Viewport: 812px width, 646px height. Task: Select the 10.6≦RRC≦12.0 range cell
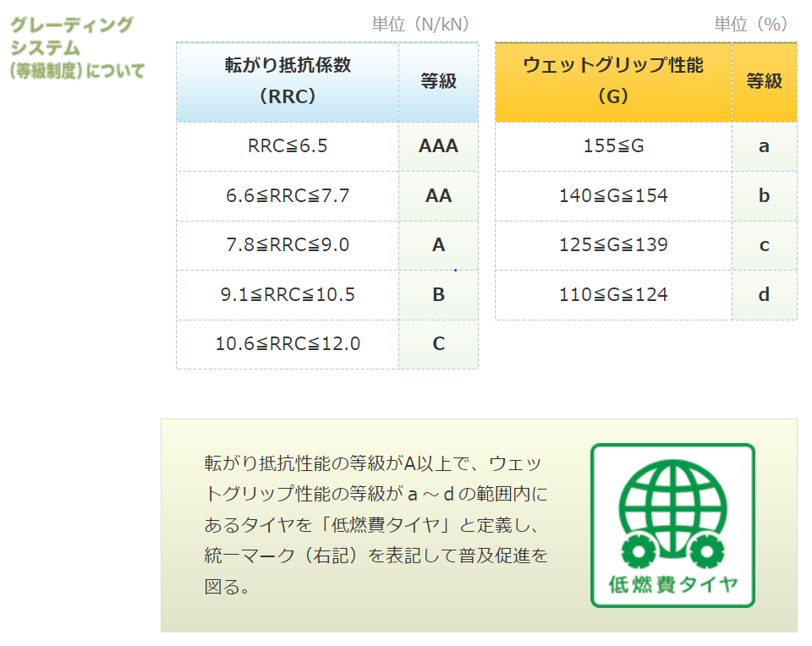click(288, 344)
